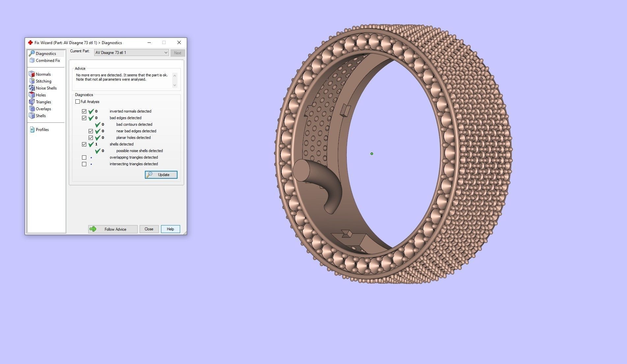Close the Fix Wizard with X
The height and width of the screenshot is (364, 627).
(179, 42)
